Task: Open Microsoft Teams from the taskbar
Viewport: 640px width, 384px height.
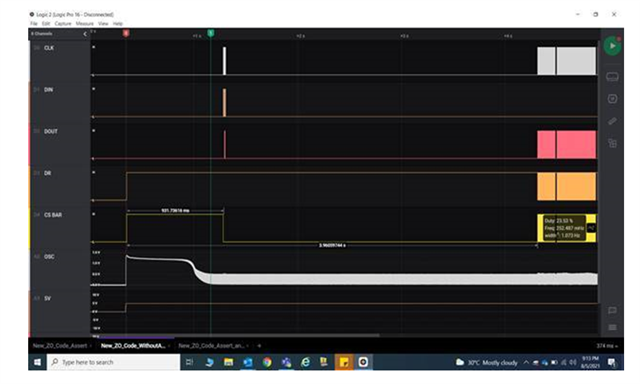Action: (x=286, y=362)
